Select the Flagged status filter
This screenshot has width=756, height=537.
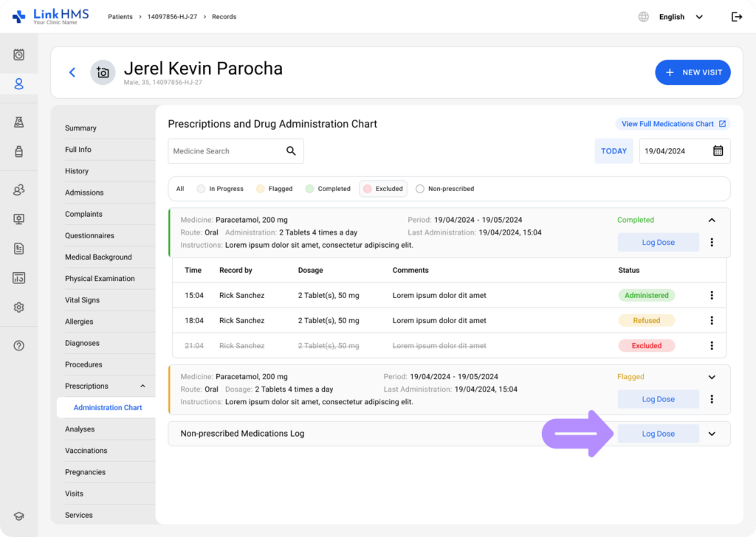pyautogui.click(x=275, y=189)
